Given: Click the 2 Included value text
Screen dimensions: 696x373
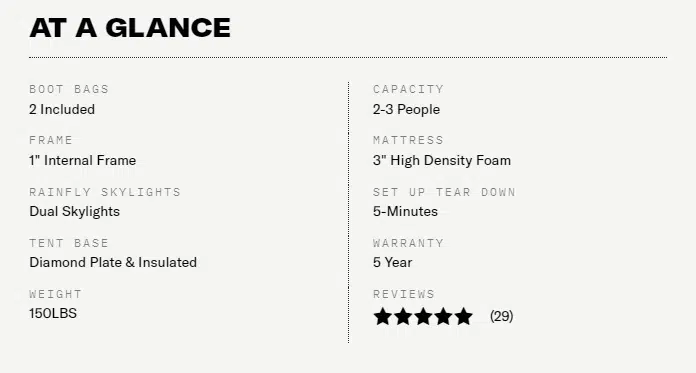Looking at the screenshot, I should [x=62, y=109].
